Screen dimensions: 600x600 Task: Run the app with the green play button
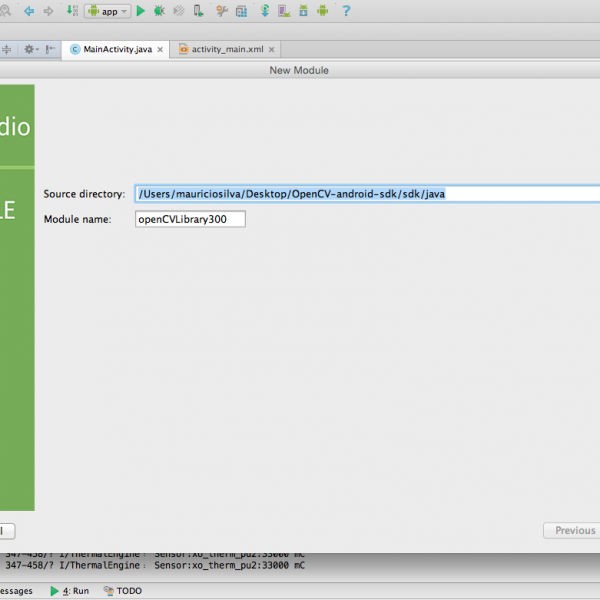(141, 11)
